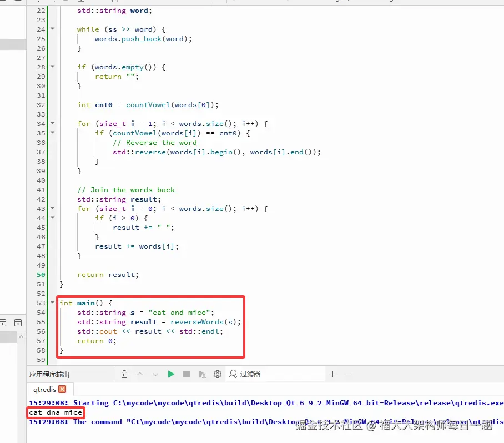Re-run the application with the green play button
The image size is (504, 443).
click(x=170, y=374)
